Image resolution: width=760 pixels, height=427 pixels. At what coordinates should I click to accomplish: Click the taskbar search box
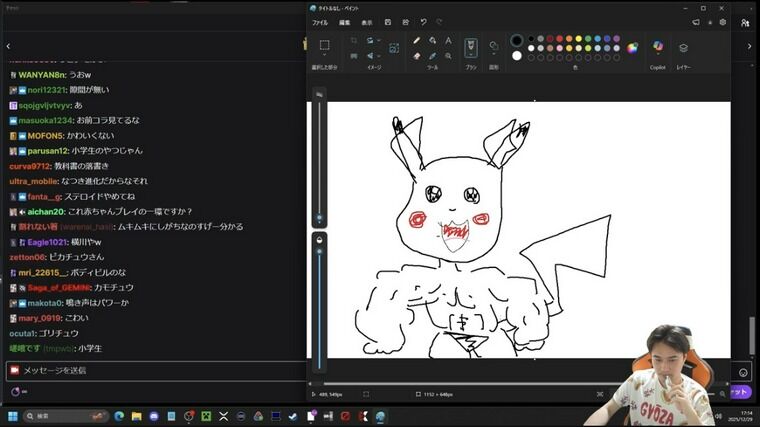tap(65, 416)
